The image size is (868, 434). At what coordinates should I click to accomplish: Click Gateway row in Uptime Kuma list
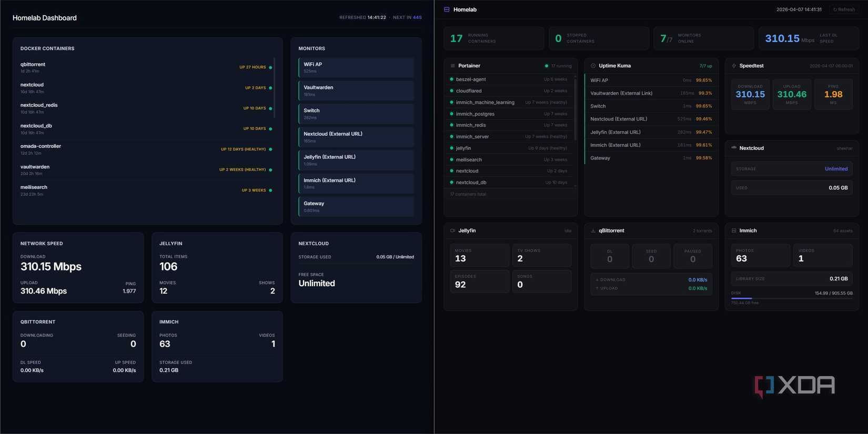tap(651, 158)
